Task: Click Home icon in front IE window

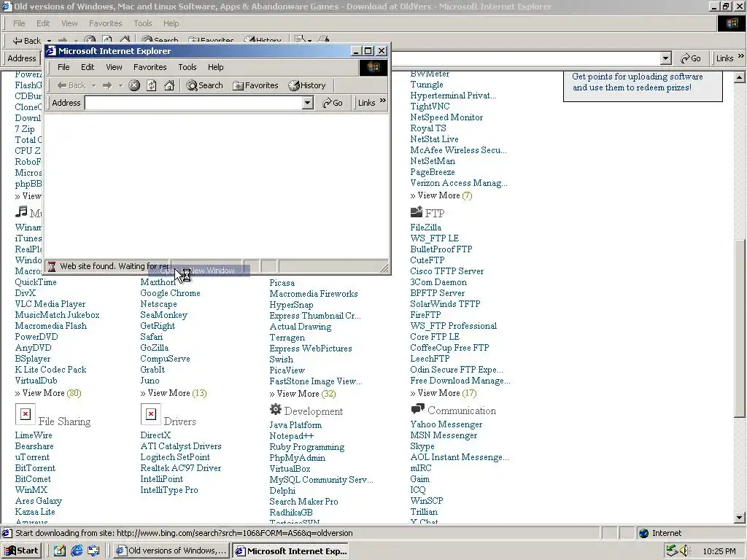Action: [x=169, y=85]
